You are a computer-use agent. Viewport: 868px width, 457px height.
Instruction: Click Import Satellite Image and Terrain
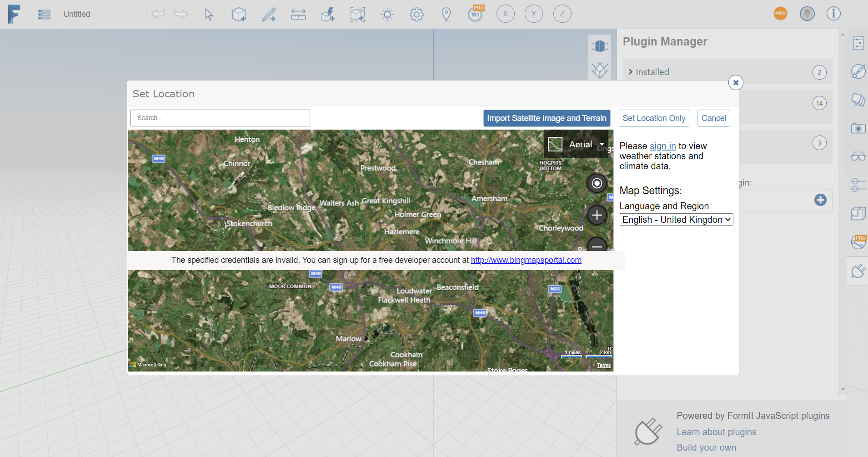coord(547,118)
